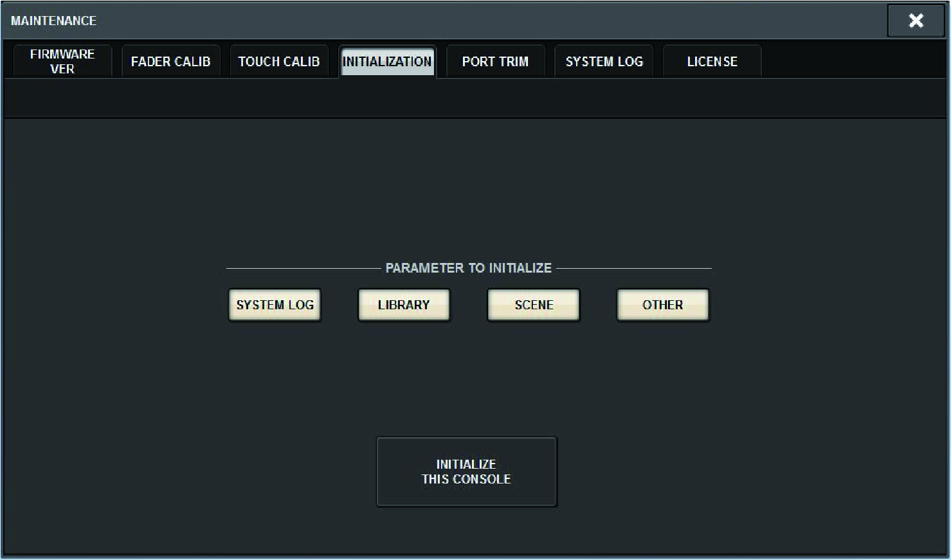Open the SYSTEM LOG tab
The image size is (951, 560).
click(x=603, y=61)
